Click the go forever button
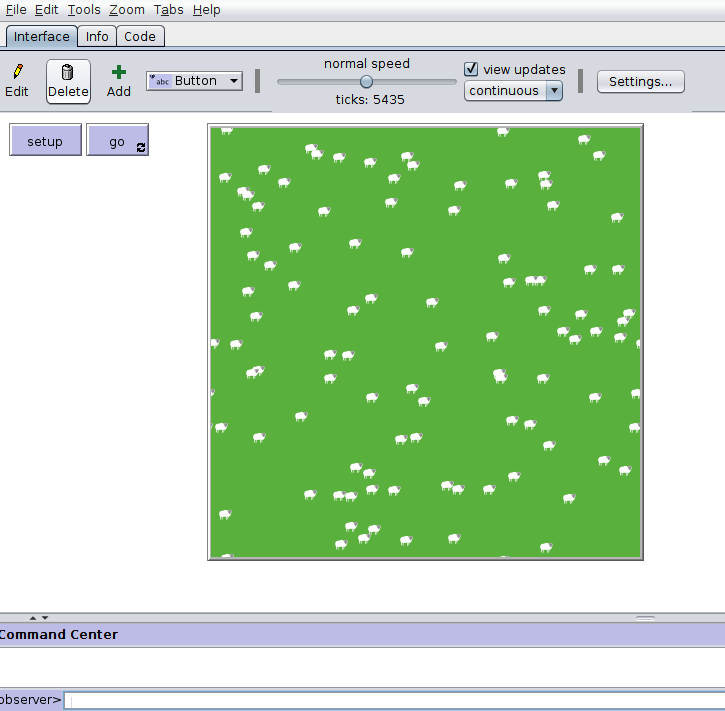The width and height of the screenshot is (725, 711). coord(117,140)
